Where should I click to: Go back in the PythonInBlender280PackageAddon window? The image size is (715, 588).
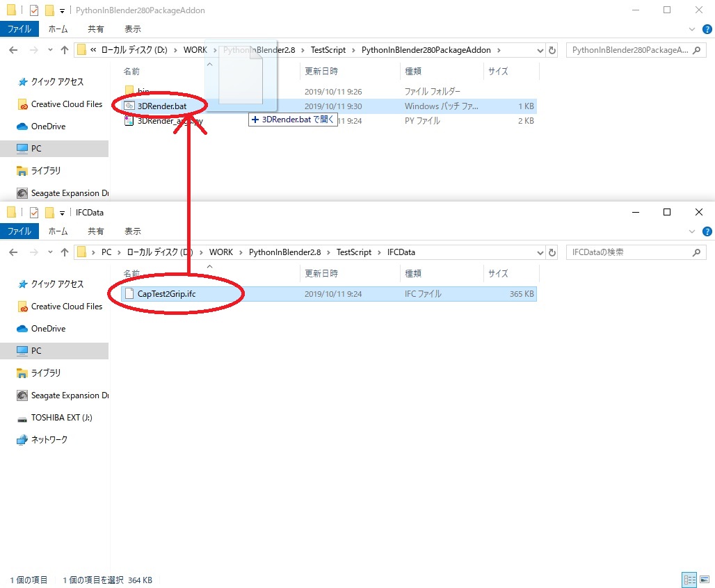13,50
